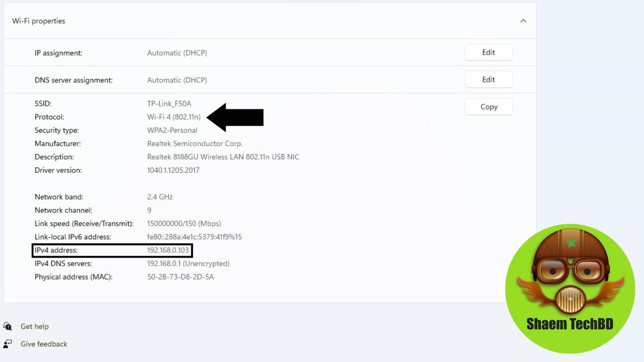Click the Shaem TechBD logo

coord(570,288)
